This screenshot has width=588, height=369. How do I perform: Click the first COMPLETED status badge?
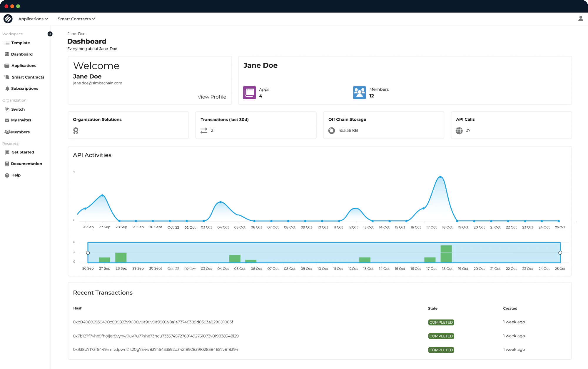[x=441, y=322]
